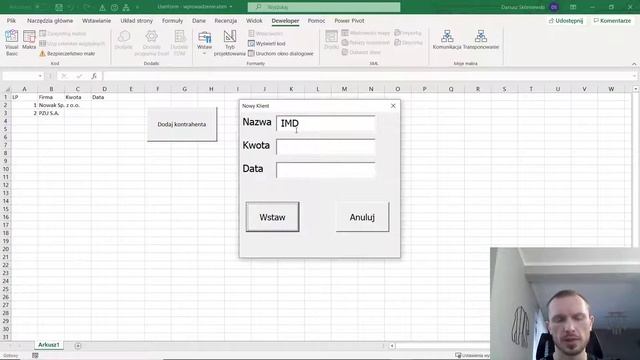
Task: Select the Deweloper tab
Action: 285,20
